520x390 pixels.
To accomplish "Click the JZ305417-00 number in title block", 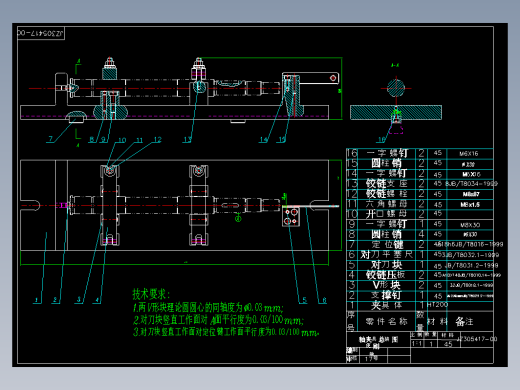I will 477,339.
